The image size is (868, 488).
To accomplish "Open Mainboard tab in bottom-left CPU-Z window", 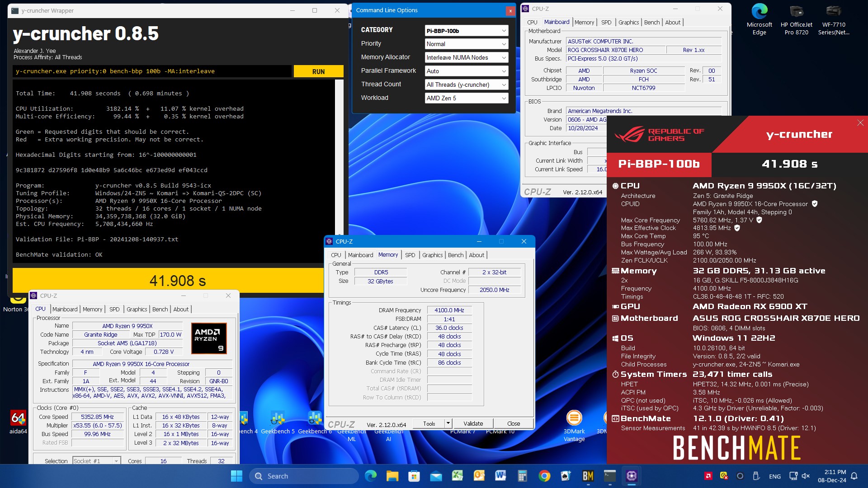I will click(65, 309).
